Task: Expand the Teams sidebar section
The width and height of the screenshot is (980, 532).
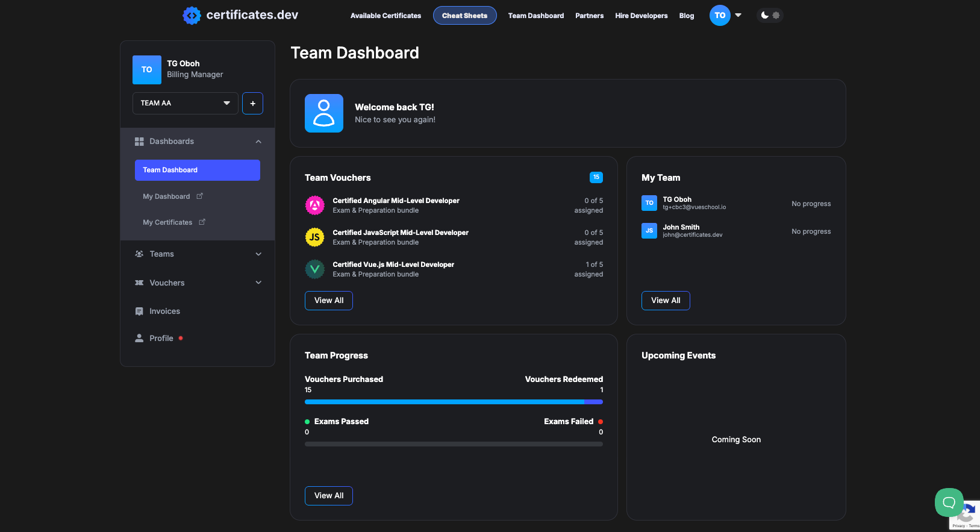Action: tap(258, 254)
